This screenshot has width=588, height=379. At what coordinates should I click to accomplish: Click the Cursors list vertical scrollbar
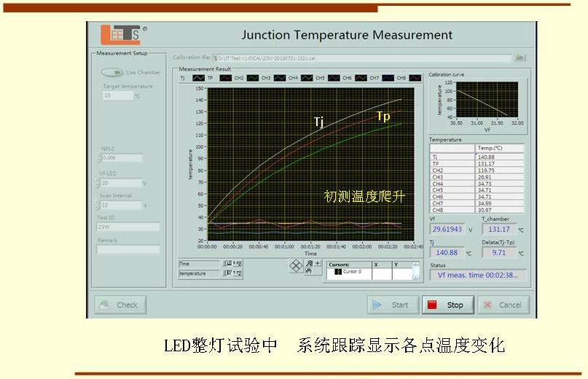point(416,270)
